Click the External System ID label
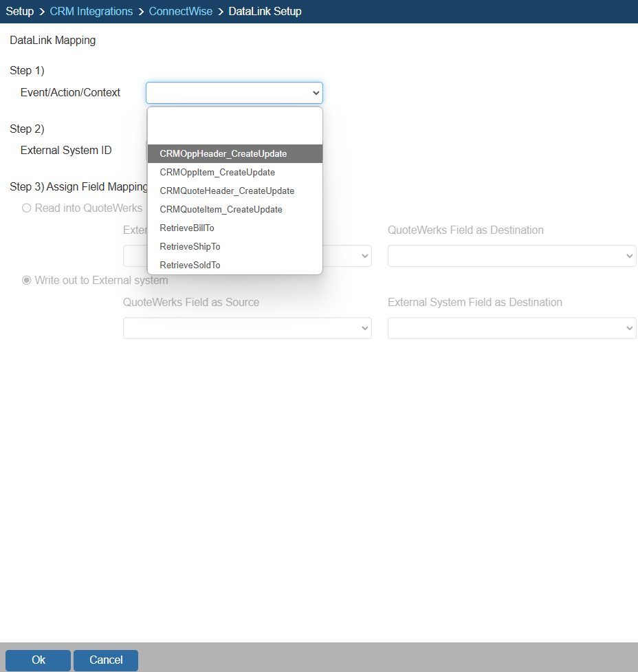The width and height of the screenshot is (638, 672). click(66, 151)
